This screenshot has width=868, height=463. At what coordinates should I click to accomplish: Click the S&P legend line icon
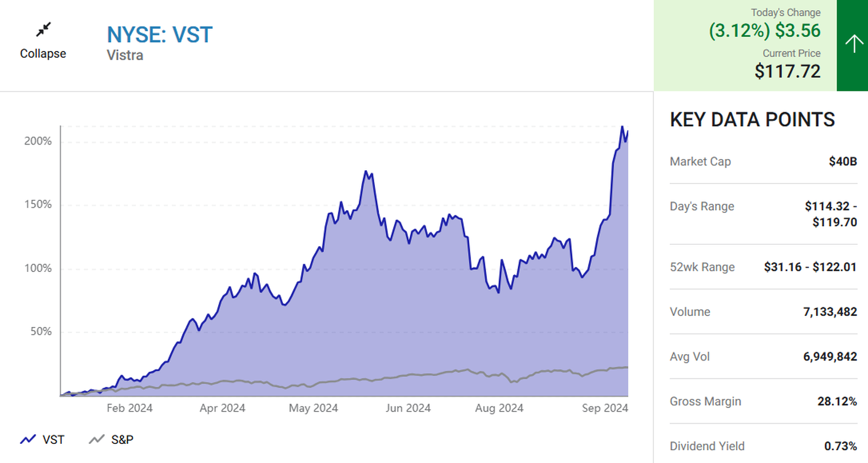97,440
